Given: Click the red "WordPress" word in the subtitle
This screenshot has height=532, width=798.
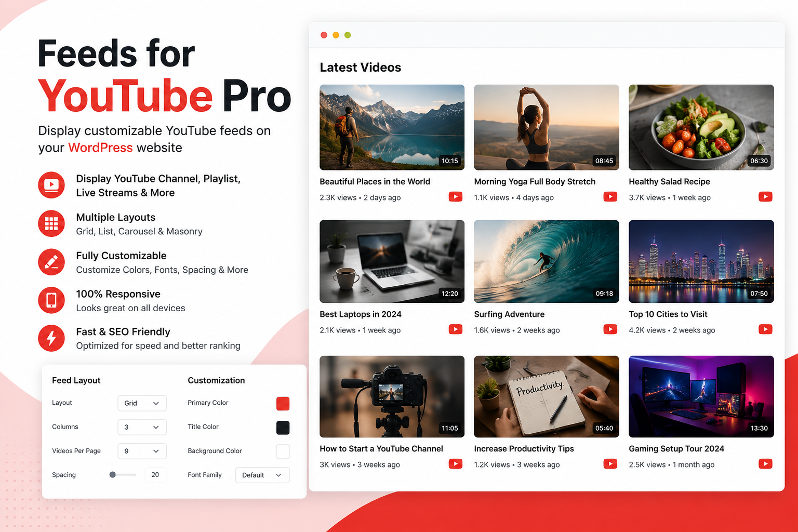Looking at the screenshot, I should tap(100, 148).
